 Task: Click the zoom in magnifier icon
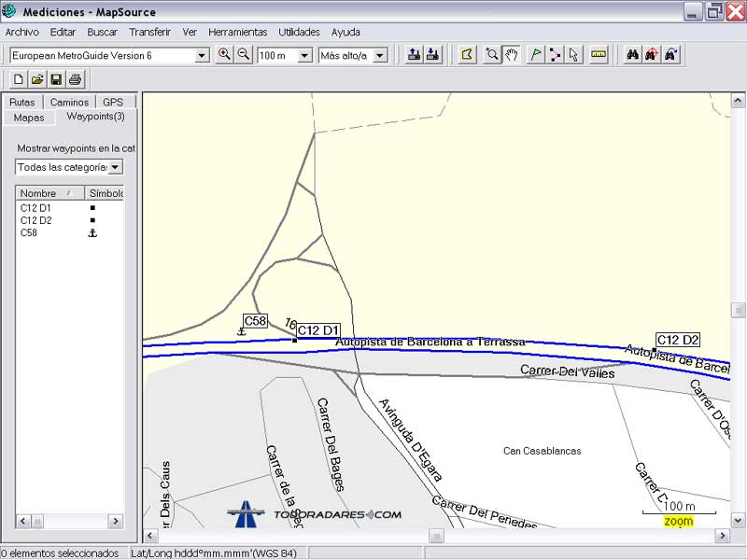coord(224,55)
